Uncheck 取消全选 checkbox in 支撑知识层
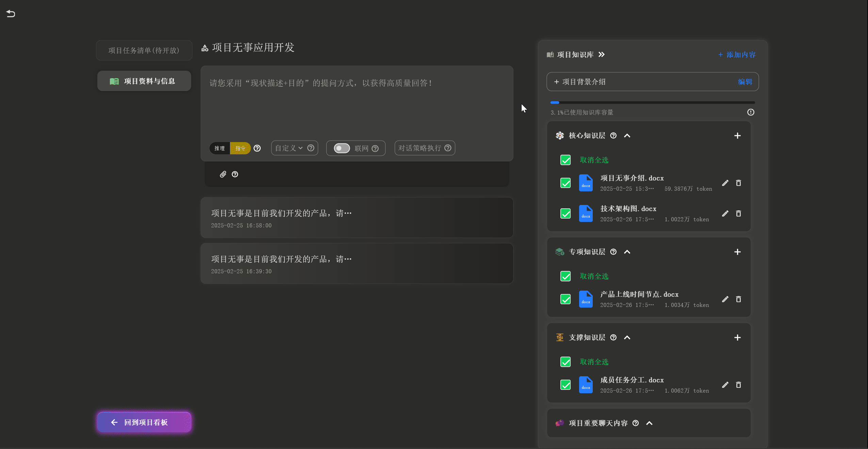The width and height of the screenshot is (868, 449). 566,362
